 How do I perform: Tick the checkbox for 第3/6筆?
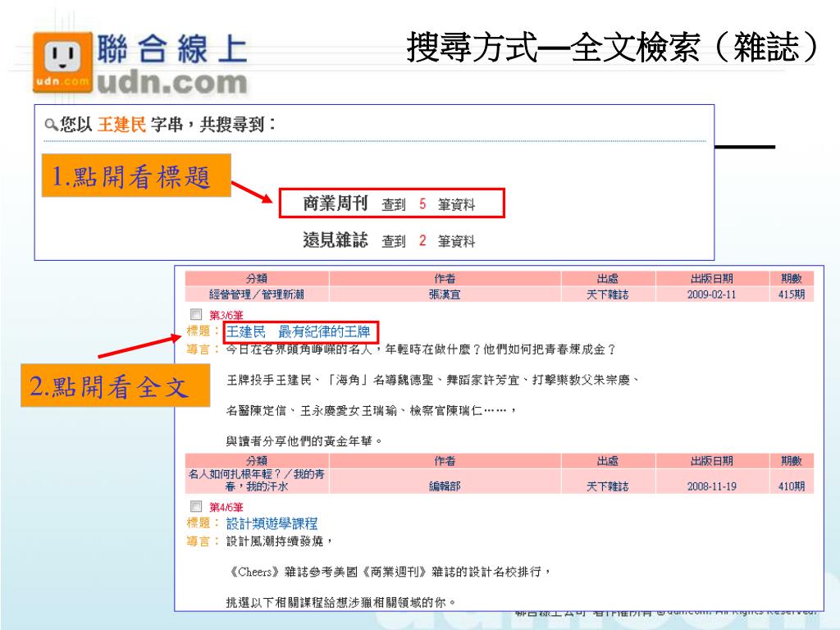click(196, 314)
